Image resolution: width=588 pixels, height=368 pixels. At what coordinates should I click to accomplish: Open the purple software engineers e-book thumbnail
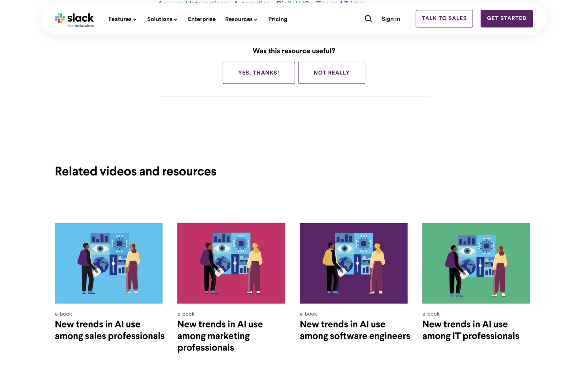(353, 263)
